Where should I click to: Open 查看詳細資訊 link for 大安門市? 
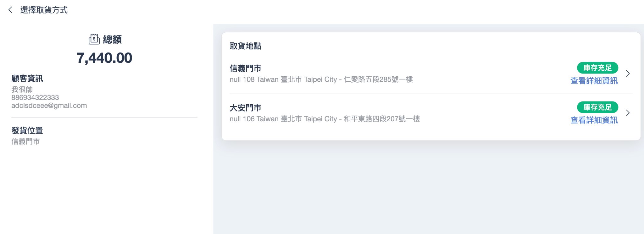(x=594, y=120)
